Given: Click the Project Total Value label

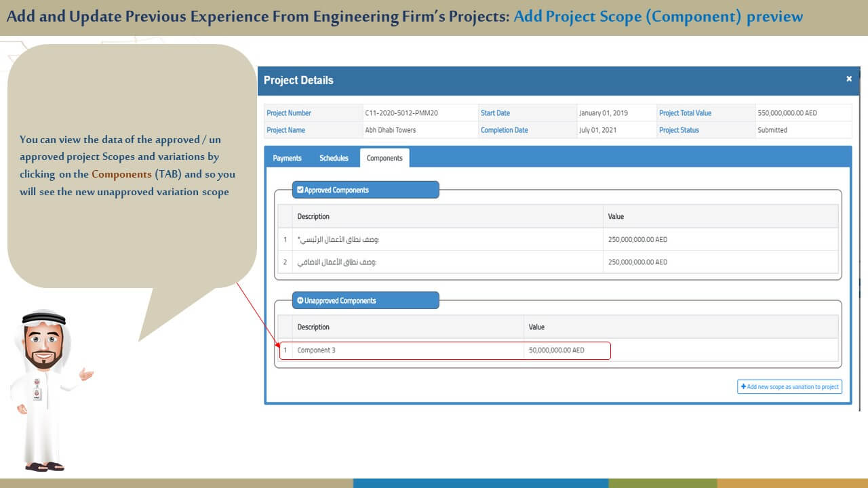Looking at the screenshot, I should coord(685,113).
